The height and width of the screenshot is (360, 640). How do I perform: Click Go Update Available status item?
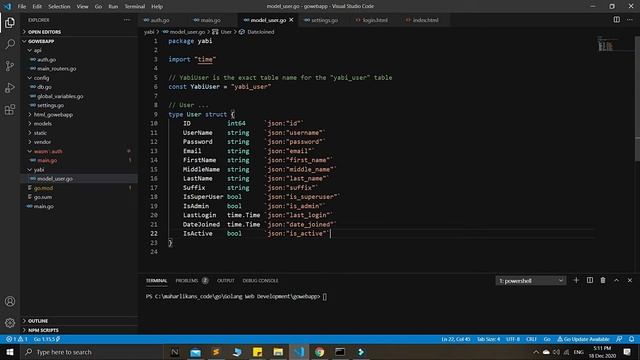coord(583,339)
